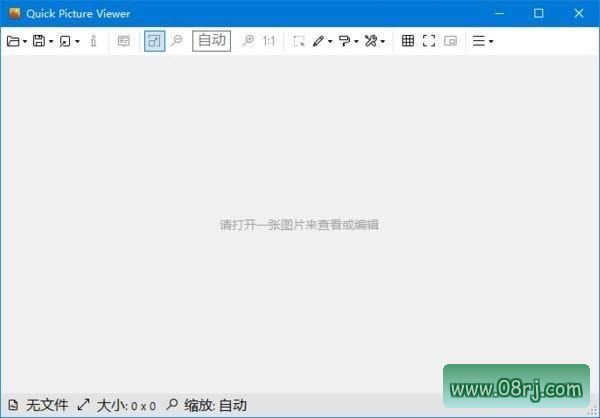This screenshot has height=418, width=600.
Task: Close the Quick Picture Viewer window
Action: click(x=579, y=13)
